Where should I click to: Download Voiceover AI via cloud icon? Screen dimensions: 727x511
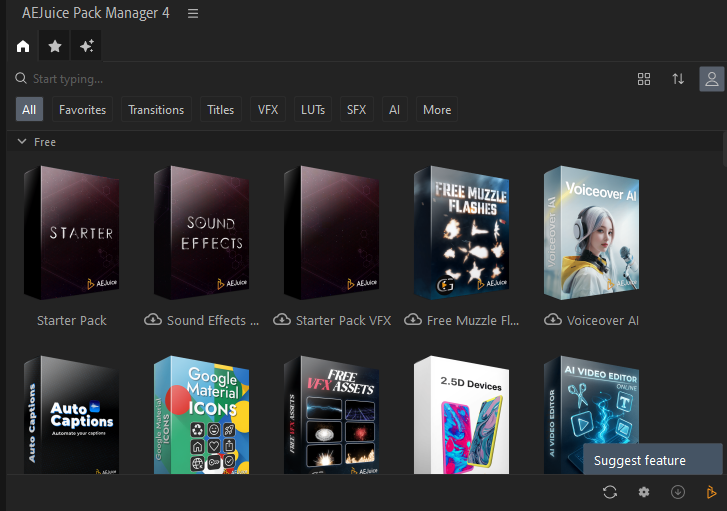(553, 319)
